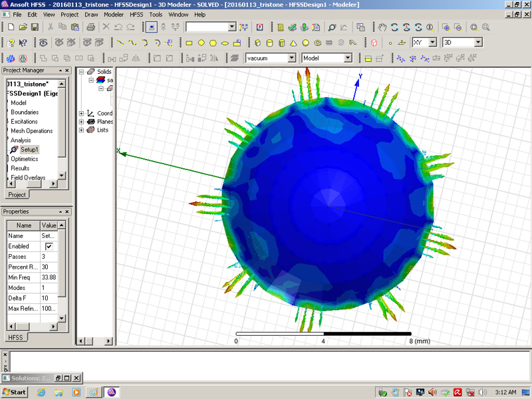The image size is (532, 399).
Task: Select Mesh Operations in project tree
Action: pos(31,131)
